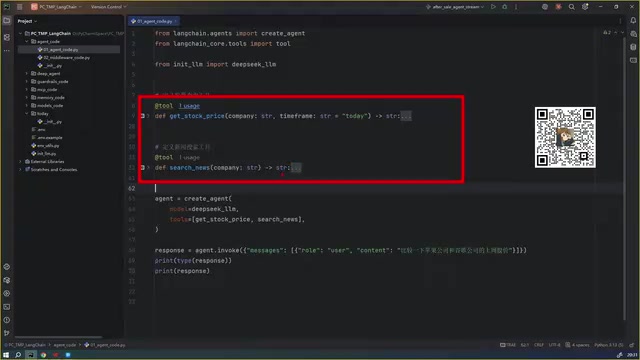Open the main hamburger menu
Screen dimensions: 640x360
click(20, 7)
